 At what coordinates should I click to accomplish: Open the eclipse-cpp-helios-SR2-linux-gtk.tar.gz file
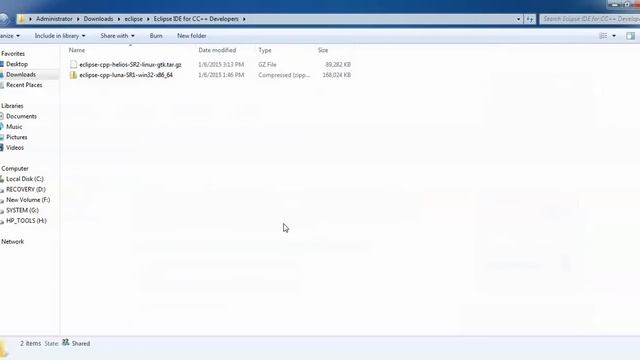(x=130, y=64)
